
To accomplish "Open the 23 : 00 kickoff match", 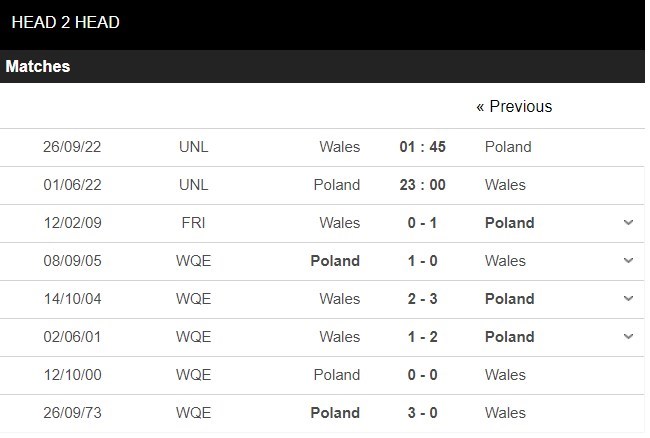I will (x=422, y=185).
